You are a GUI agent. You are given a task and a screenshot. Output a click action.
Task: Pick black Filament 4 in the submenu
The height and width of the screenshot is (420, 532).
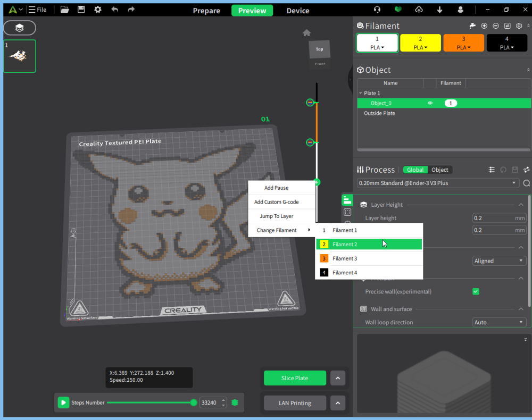[x=369, y=273]
